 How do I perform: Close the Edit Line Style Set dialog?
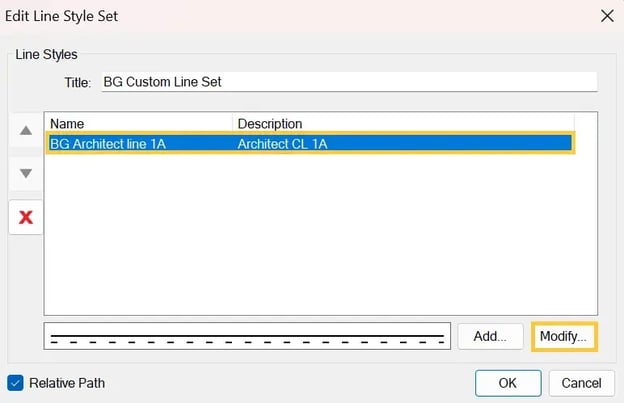click(x=607, y=16)
